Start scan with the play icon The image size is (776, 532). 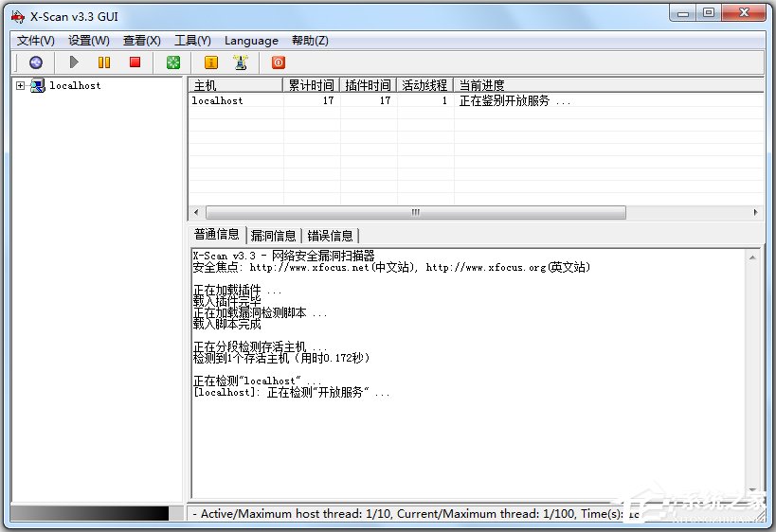[74, 62]
